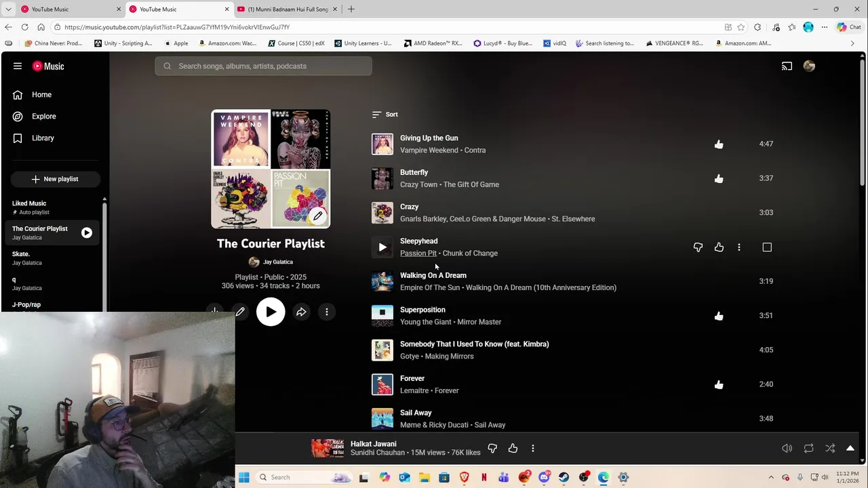Click the browser home button

click(x=41, y=27)
